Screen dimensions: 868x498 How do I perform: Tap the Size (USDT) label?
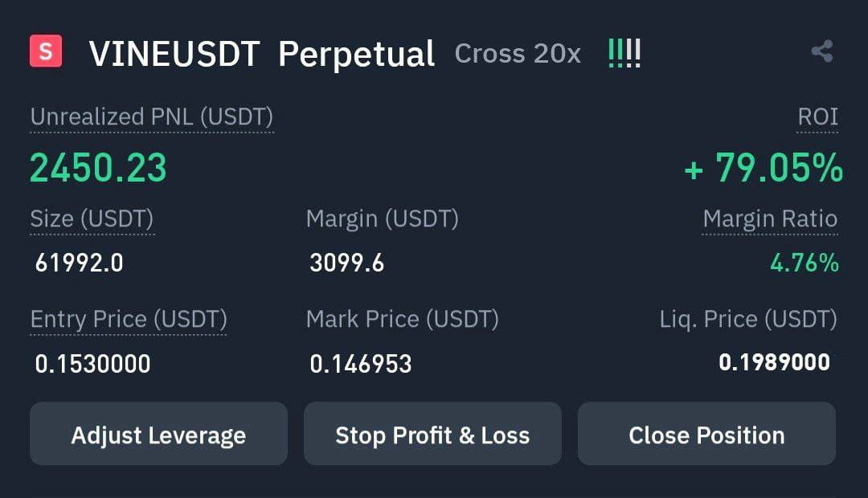(x=92, y=218)
